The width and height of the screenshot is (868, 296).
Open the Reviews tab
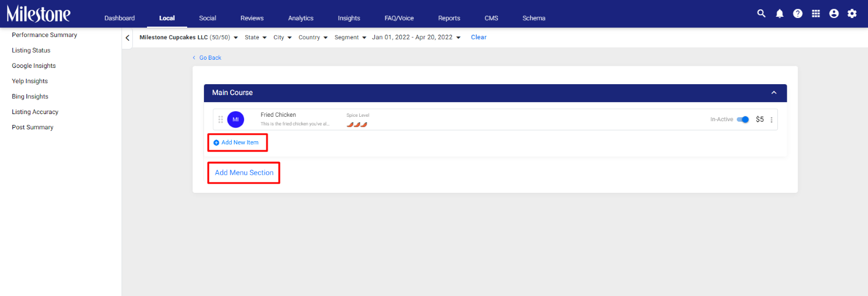click(252, 18)
